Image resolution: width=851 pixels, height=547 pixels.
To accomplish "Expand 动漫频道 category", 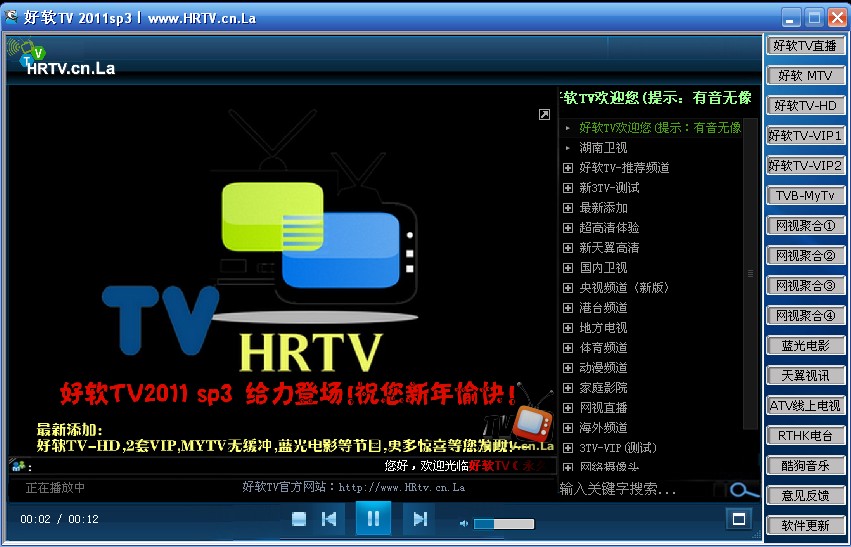I will pyautogui.click(x=568, y=368).
